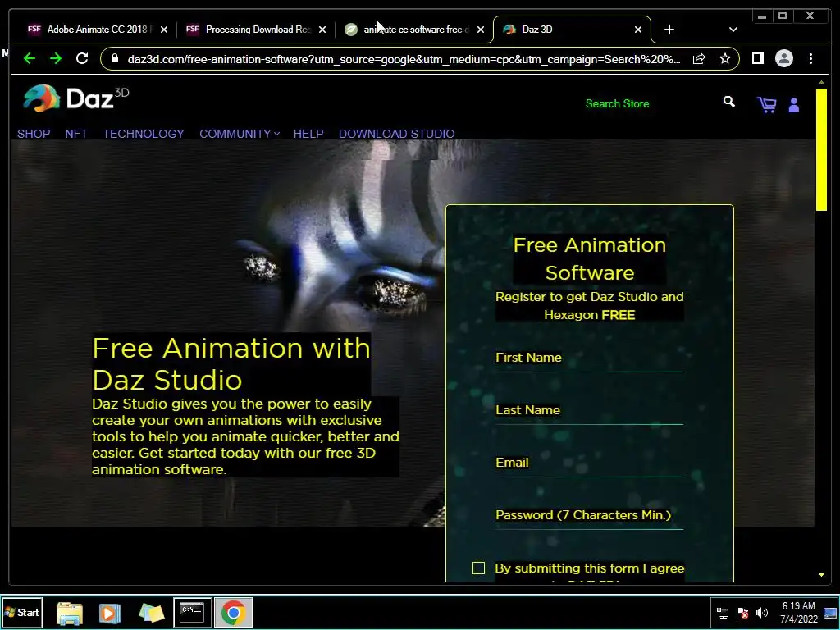Maximize the Chrome window
This screenshot has height=630, width=840.
(783, 16)
